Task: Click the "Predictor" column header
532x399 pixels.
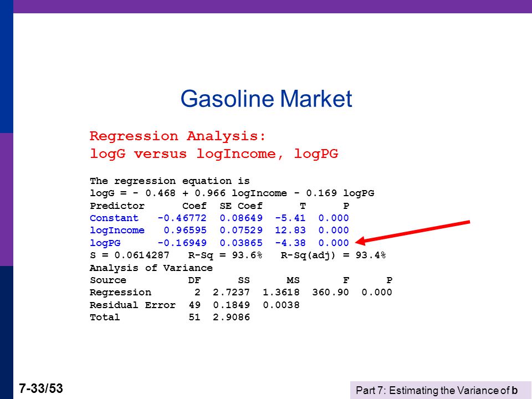Action: tap(117, 206)
